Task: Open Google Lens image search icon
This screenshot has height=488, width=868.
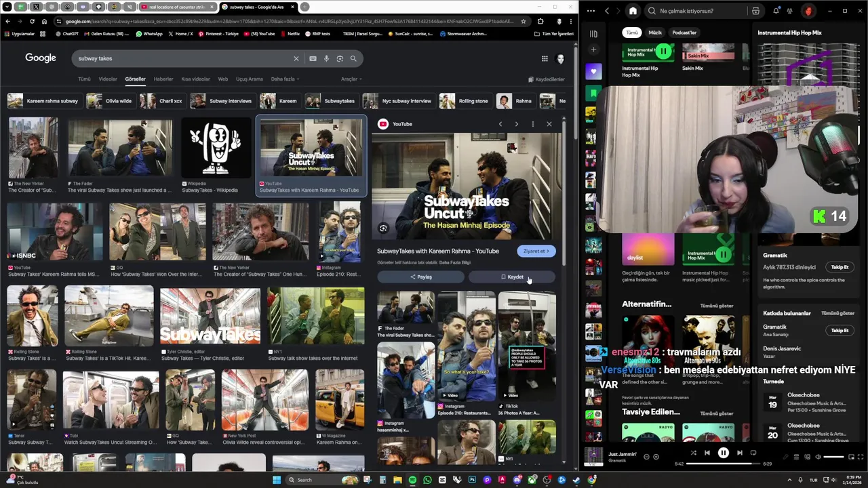Action: [340, 58]
